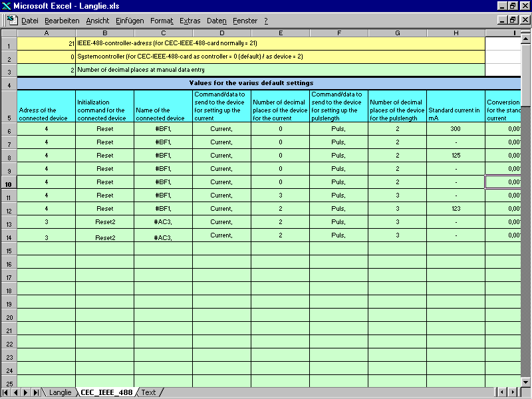This screenshot has height=399, width=532.
Task: Select 'Name of the connected device' header cell
Action: pyautogui.click(x=163, y=106)
